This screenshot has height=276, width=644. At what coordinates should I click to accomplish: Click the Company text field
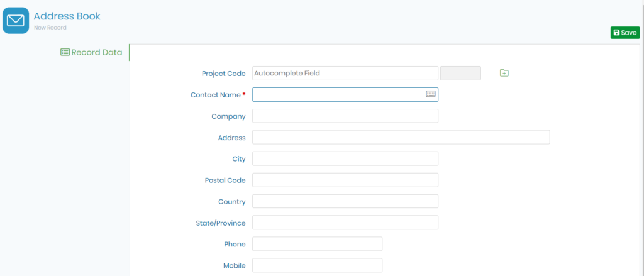(345, 116)
